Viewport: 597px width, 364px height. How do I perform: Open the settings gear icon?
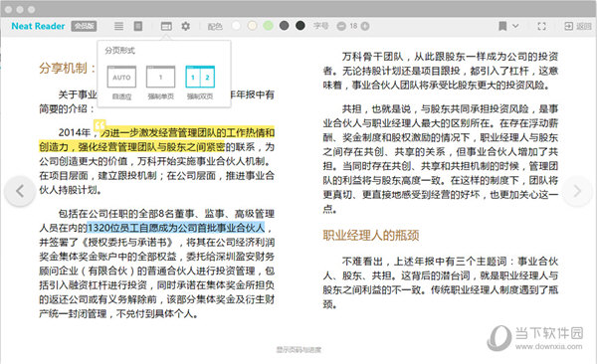(185, 26)
